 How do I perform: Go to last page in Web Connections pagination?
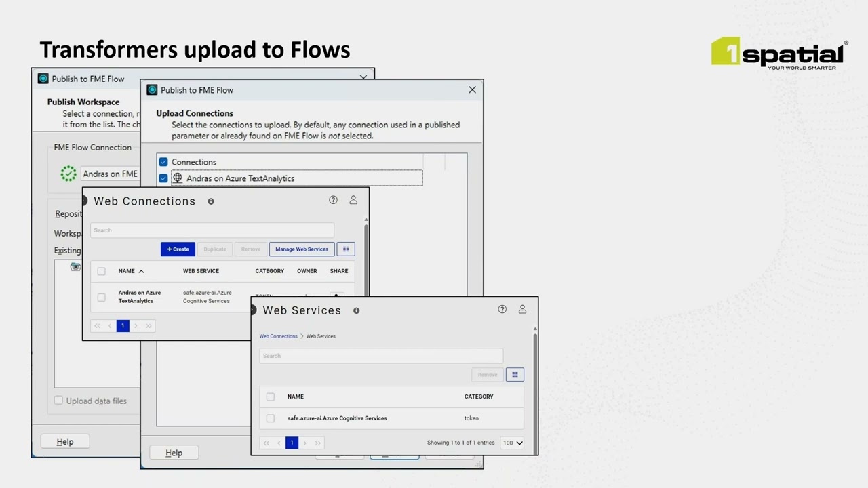pyautogui.click(x=149, y=326)
